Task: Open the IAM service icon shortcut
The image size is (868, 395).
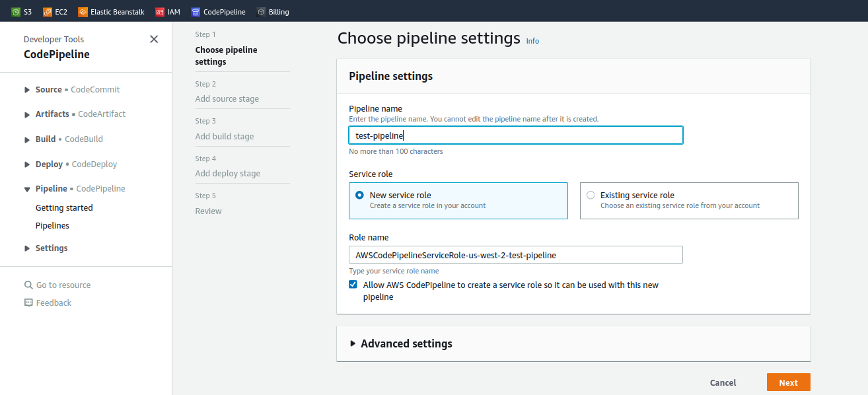Action: click(160, 11)
